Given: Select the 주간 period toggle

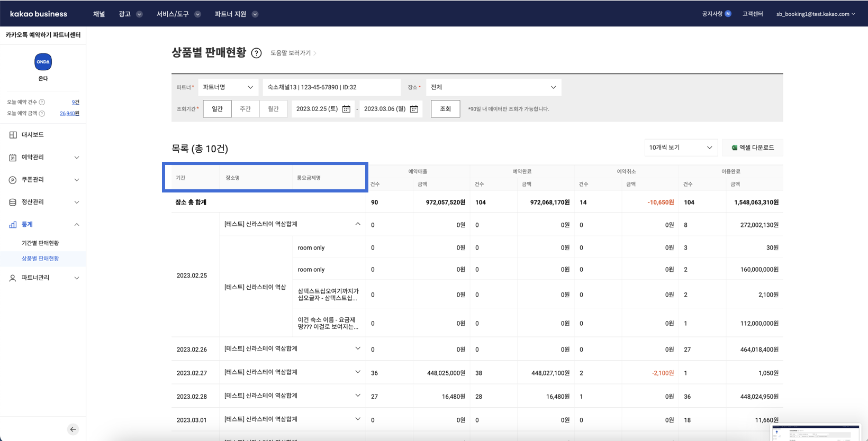Looking at the screenshot, I should point(245,109).
